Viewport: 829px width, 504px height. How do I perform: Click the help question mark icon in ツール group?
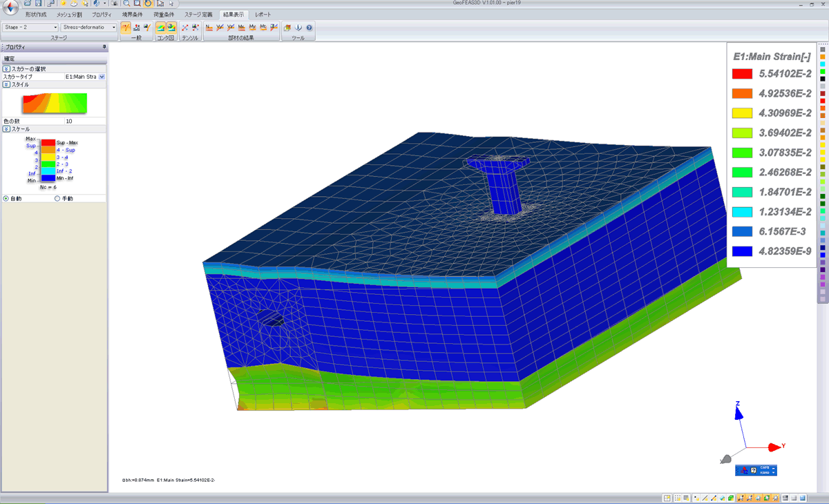(309, 28)
